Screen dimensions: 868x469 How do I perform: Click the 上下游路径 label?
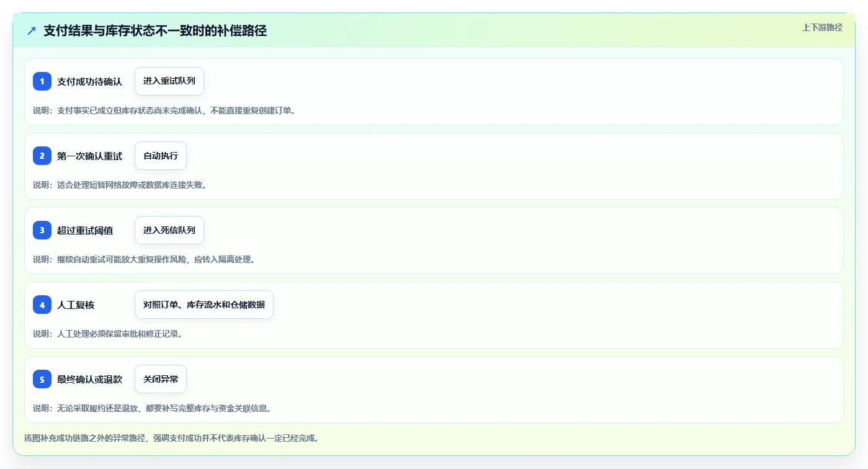coord(822,27)
